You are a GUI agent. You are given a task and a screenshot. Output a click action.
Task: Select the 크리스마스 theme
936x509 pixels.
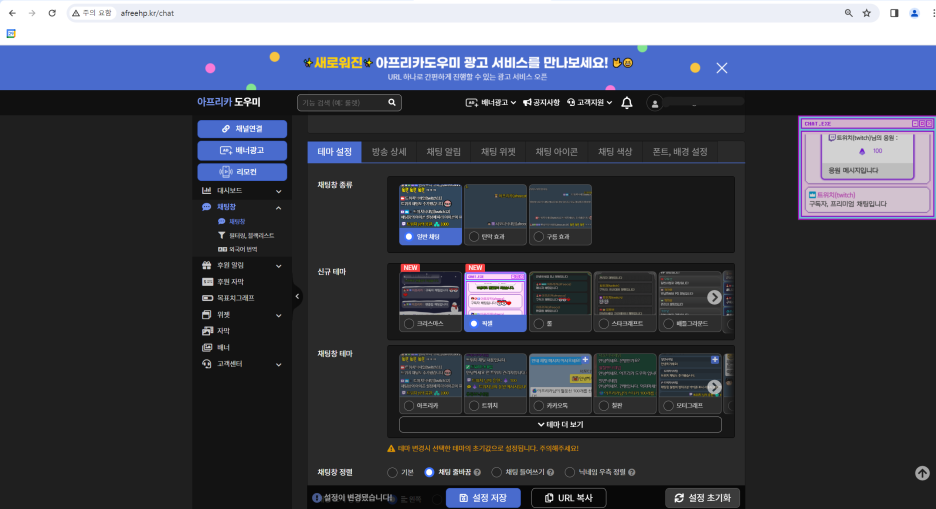click(x=430, y=301)
